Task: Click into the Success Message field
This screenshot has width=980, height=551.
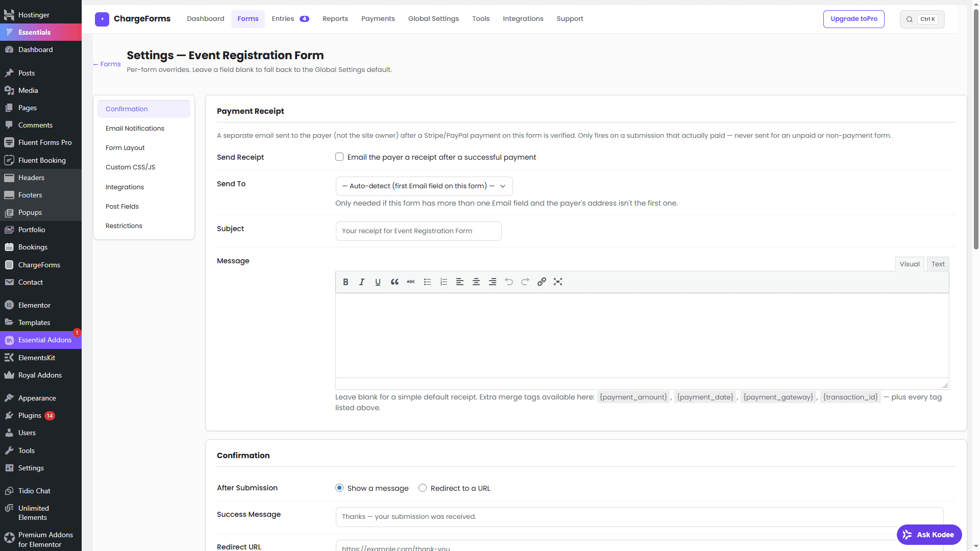Action: click(x=640, y=517)
